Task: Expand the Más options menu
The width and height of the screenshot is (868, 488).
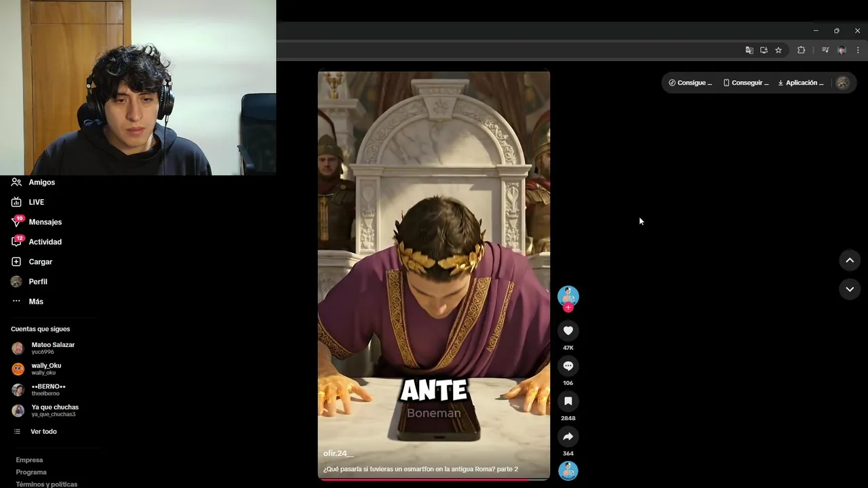Action: (x=36, y=302)
